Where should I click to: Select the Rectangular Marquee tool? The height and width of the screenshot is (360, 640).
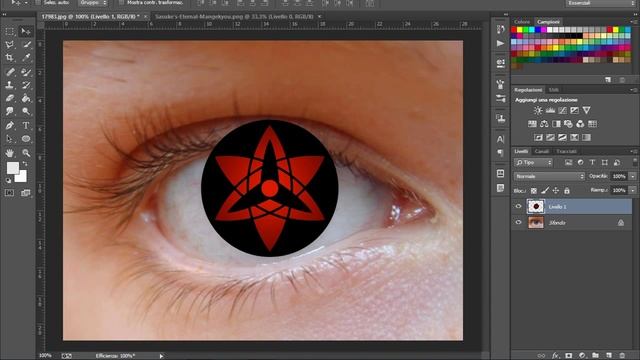click(9, 31)
